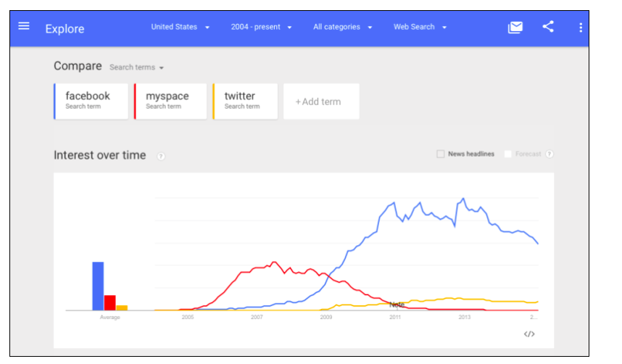Open the three-dot more options menu
Viewport: 622px width, 364px height.
[x=580, y=28]
